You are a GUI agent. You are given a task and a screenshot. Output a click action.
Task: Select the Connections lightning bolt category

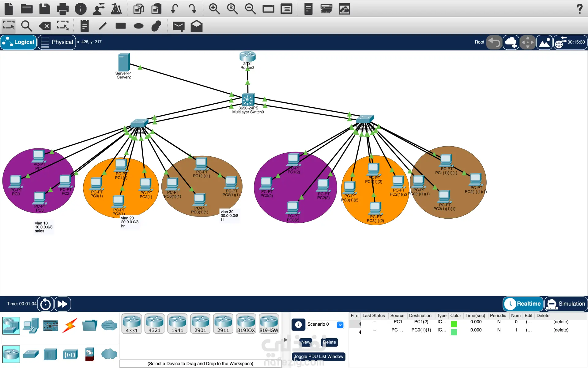70,325
